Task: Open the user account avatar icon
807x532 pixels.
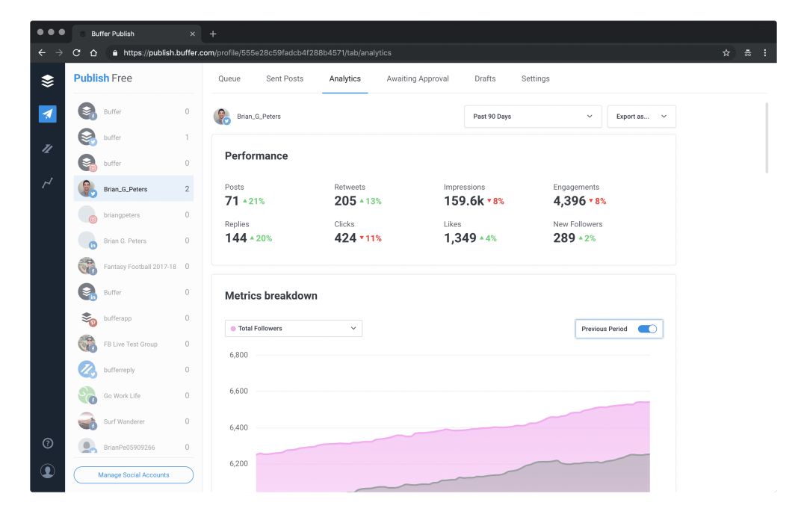Action: [48, 471]
